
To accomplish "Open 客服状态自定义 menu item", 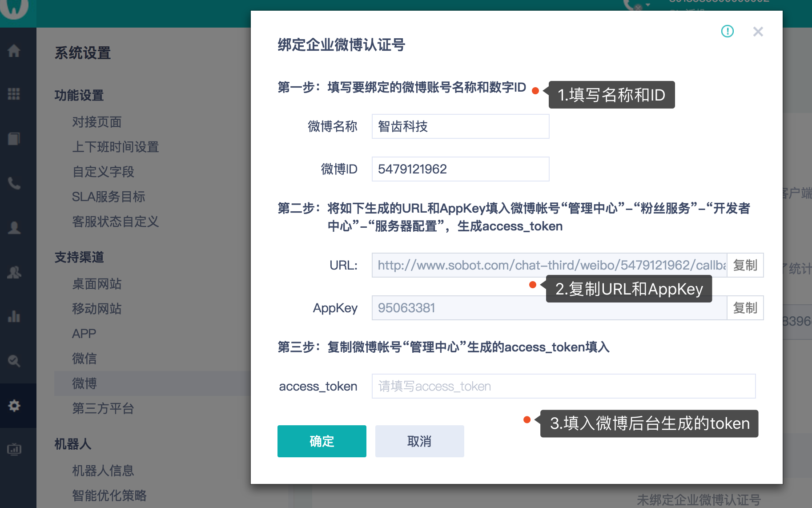I will pos(116,222).
